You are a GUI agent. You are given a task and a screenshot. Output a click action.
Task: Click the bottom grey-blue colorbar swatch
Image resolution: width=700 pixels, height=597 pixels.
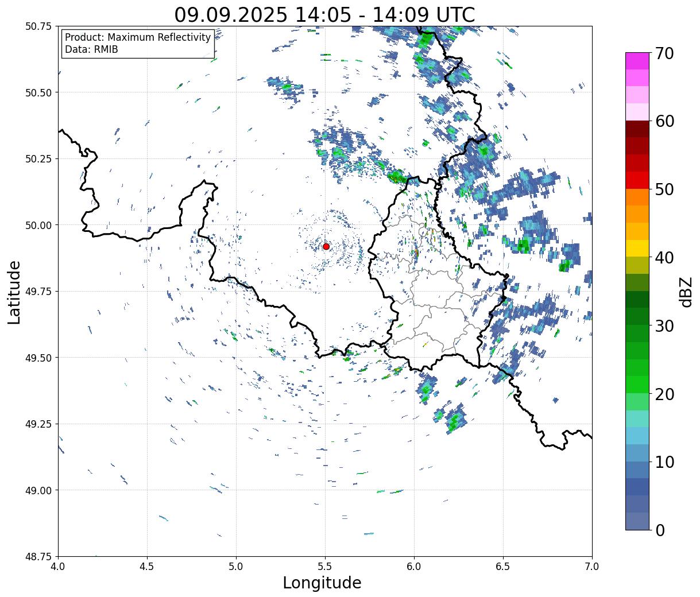[637, 521]
